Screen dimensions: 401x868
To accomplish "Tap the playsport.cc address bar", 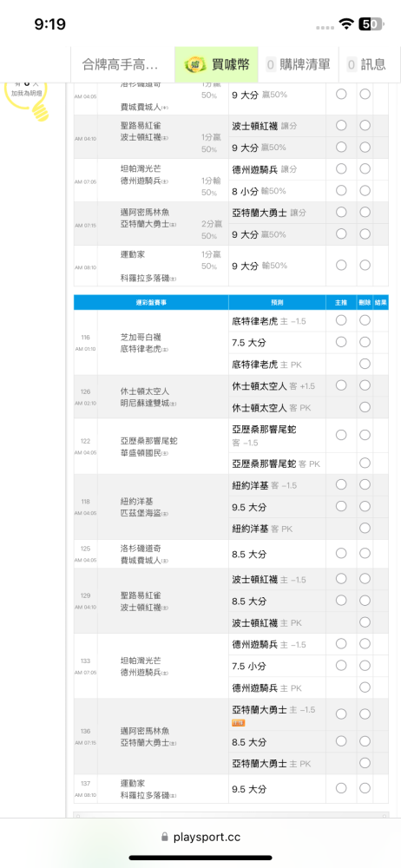I will coord(200,838).
